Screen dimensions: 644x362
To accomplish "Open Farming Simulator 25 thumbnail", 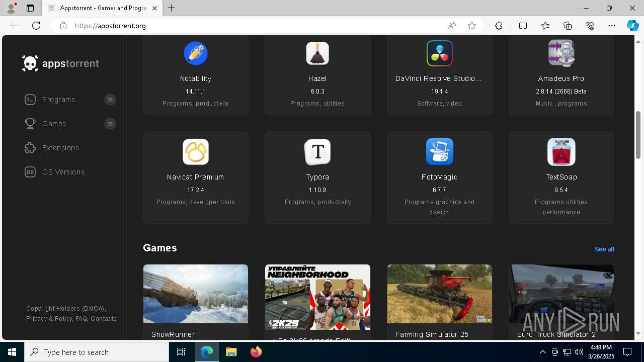I will tap(440, 294).
